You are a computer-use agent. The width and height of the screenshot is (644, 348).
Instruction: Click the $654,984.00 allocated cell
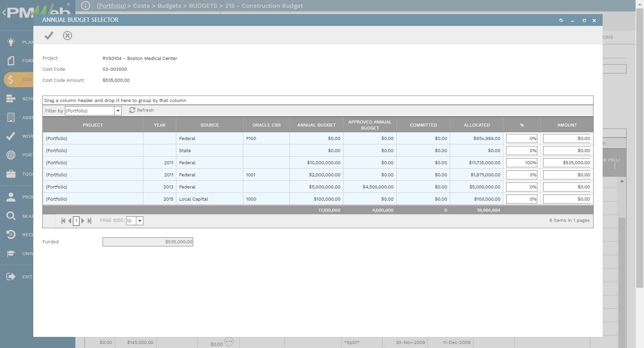[477, 138]
